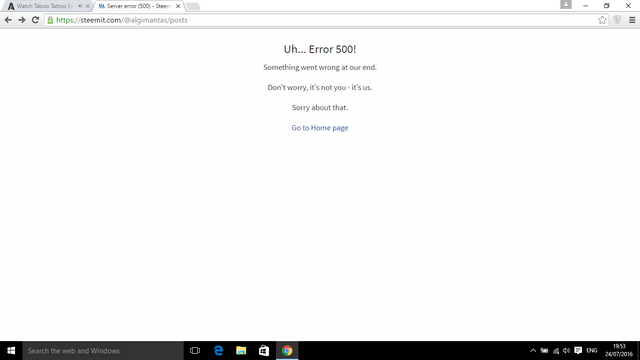This screenshot has width=640, height=360.
Task: Click the ENG language indicator
Action: [592, 351]
